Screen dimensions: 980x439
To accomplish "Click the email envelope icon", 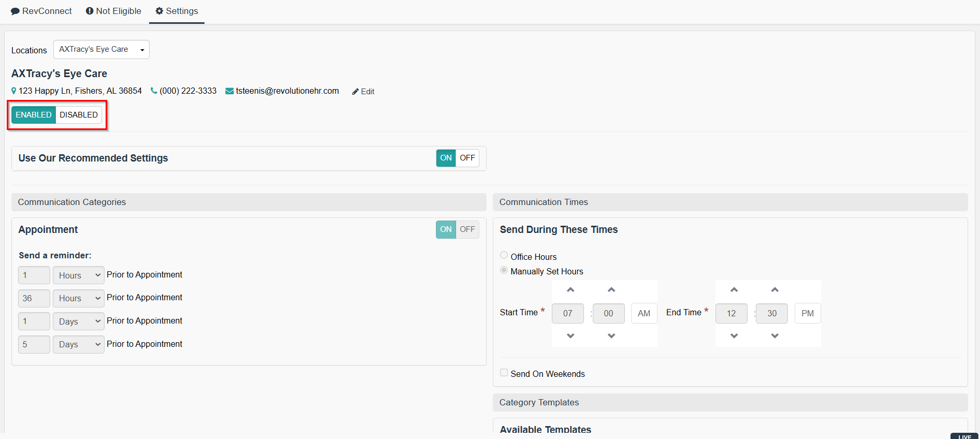I will 229,91.
